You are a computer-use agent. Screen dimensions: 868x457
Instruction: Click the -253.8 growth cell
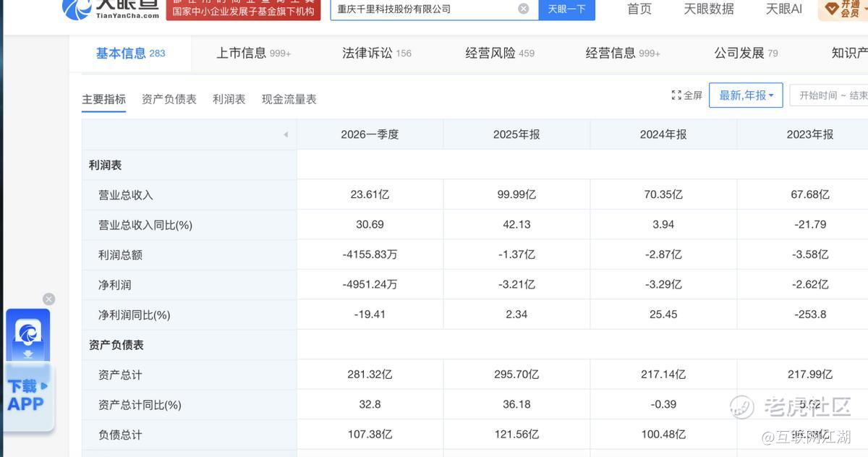[x=810, y=315]
